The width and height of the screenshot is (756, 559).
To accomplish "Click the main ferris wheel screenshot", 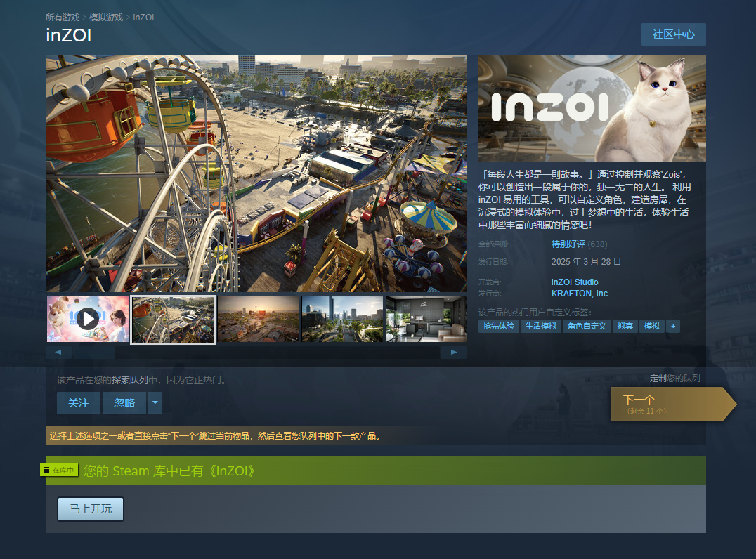I will click(256, 173).
